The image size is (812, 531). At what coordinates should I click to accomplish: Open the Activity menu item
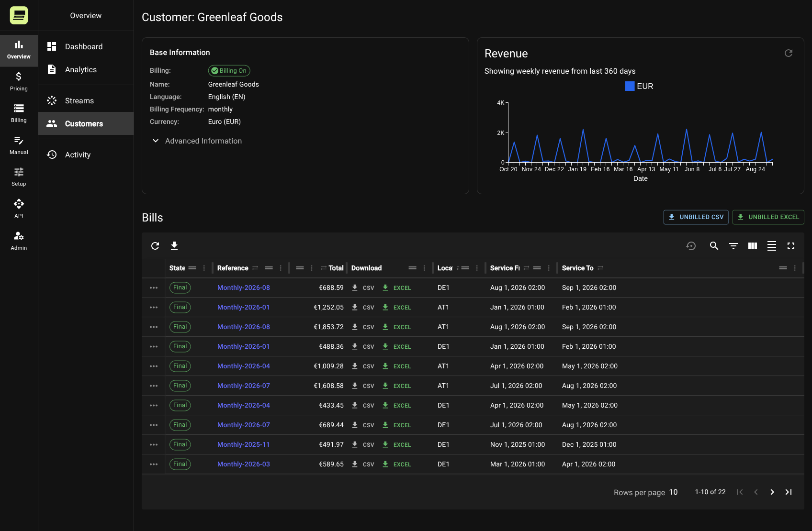(x=86, y=155)
